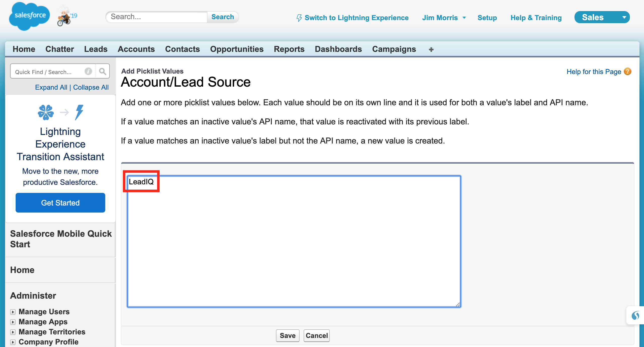
Task: Click the lightning bolt icon beside Switch link
Action: (299, 18)
